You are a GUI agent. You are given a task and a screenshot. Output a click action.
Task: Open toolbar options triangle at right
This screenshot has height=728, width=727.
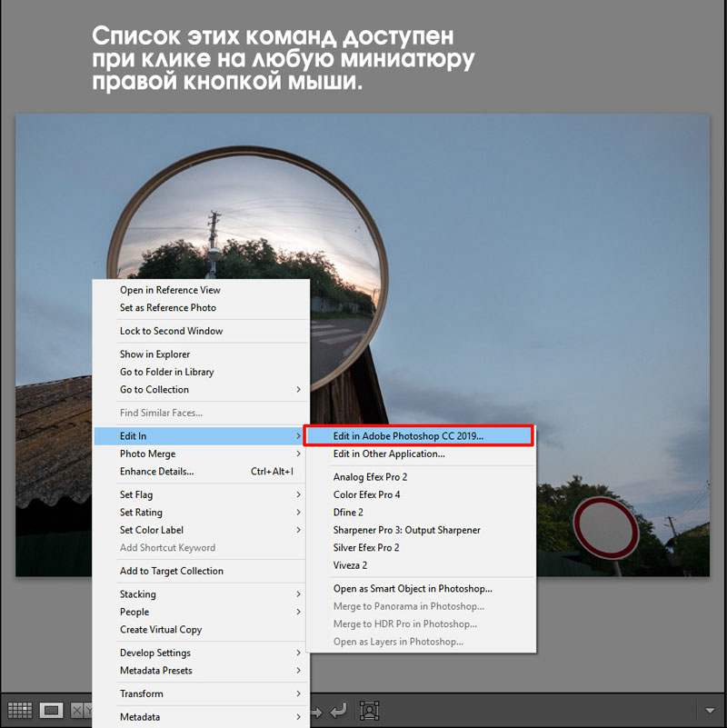710,711
